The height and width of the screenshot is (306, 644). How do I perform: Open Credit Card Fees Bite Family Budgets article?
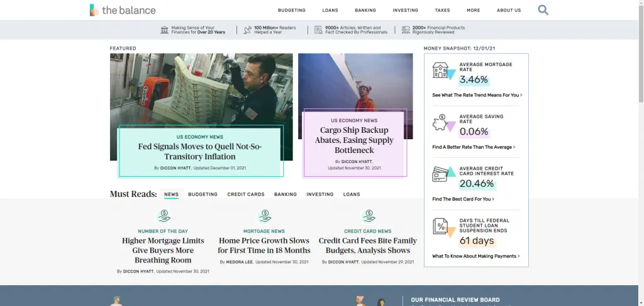pos(368,246)
